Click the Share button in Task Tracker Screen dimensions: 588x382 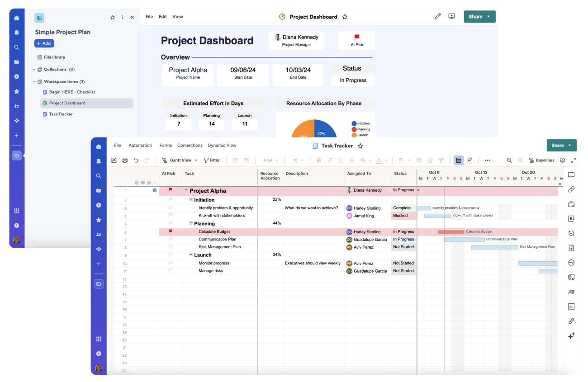click(x=558, y=145)
